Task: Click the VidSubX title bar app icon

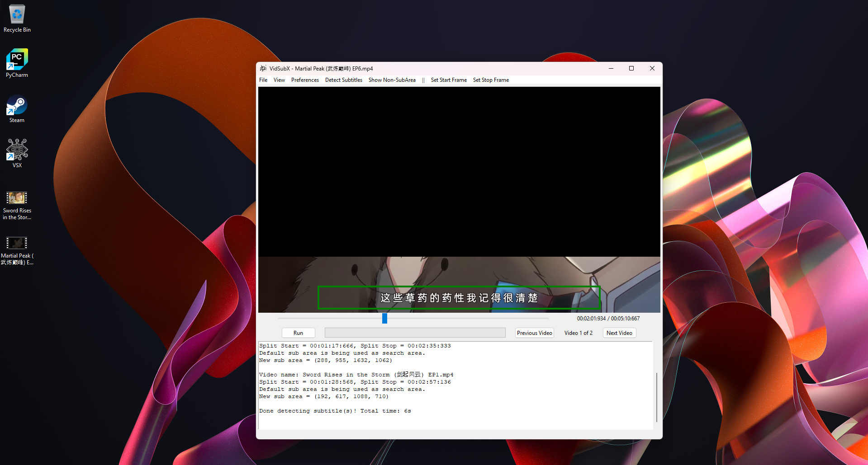Action: click(263, 69)
